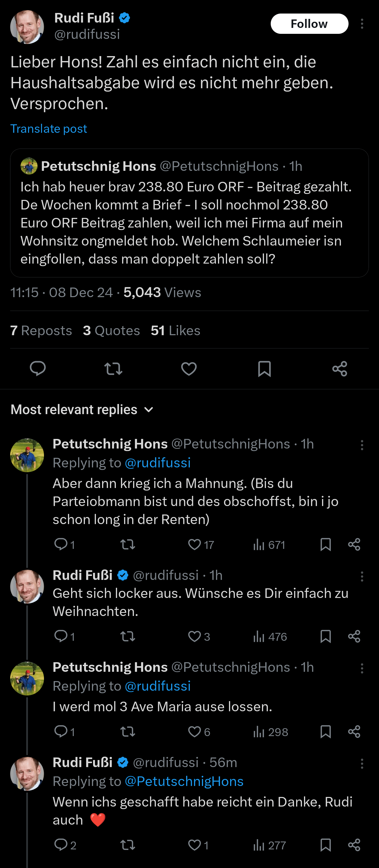
Task: Repost the 'I werd mol 3 Ave Maria' reply
Action: click(x=128, y=732)
